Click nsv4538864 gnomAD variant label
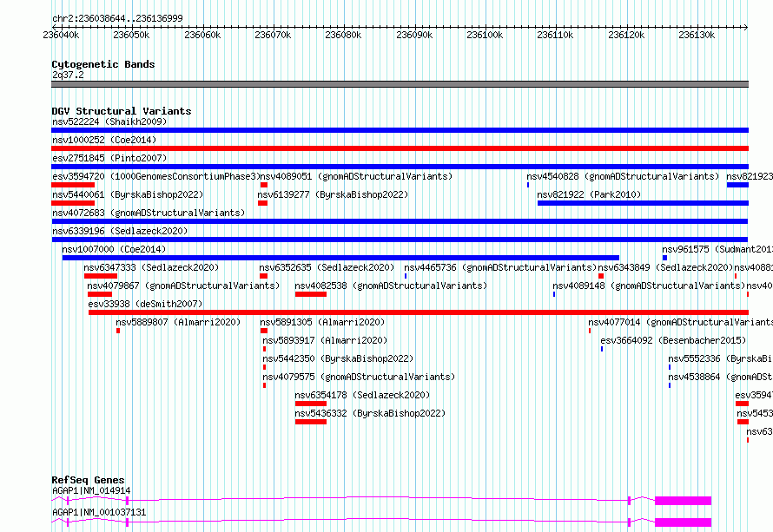 click(720, 377)
